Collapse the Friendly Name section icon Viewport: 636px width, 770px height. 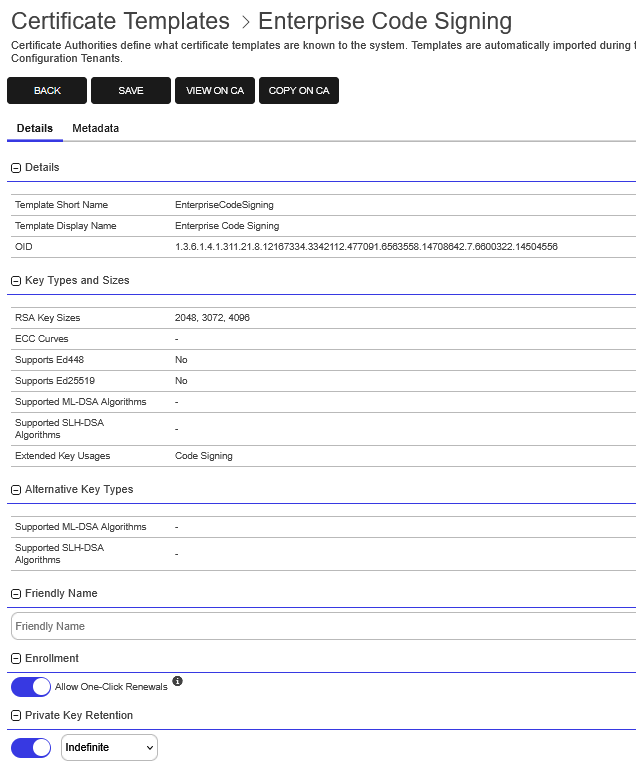(16, 594)
